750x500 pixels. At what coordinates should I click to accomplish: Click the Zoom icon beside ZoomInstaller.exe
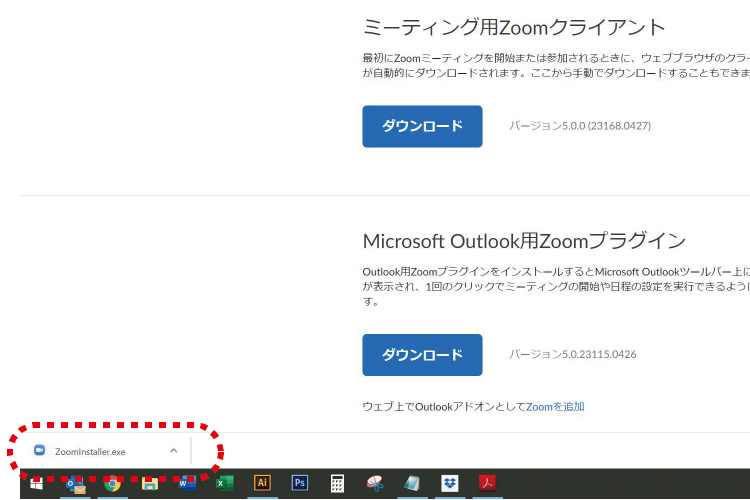coord(40,450)
